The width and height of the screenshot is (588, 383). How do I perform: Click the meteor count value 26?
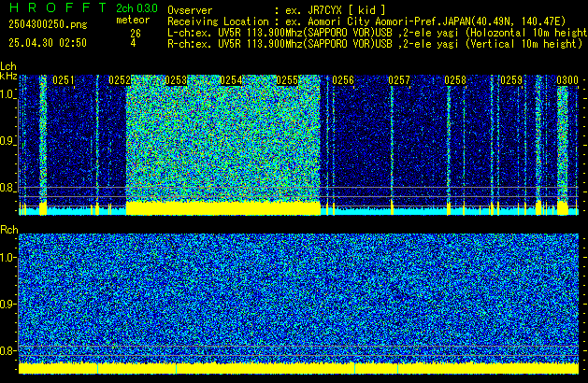click(136, 34)
